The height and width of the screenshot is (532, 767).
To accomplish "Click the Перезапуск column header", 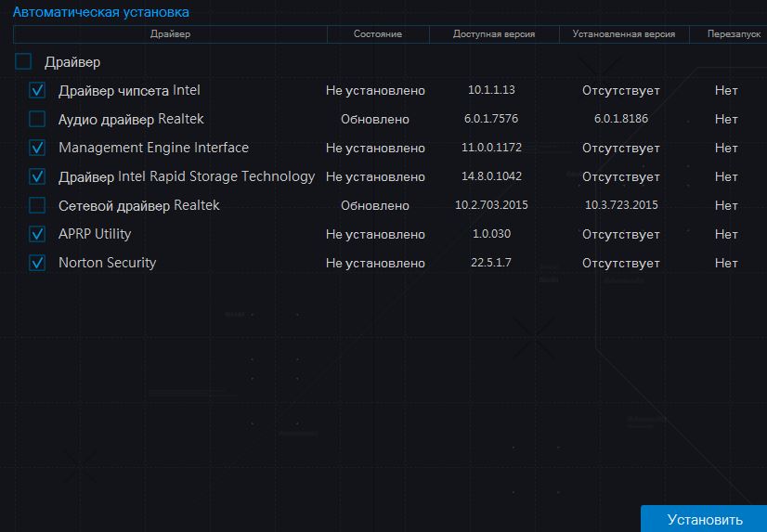I will pos(727,34).
